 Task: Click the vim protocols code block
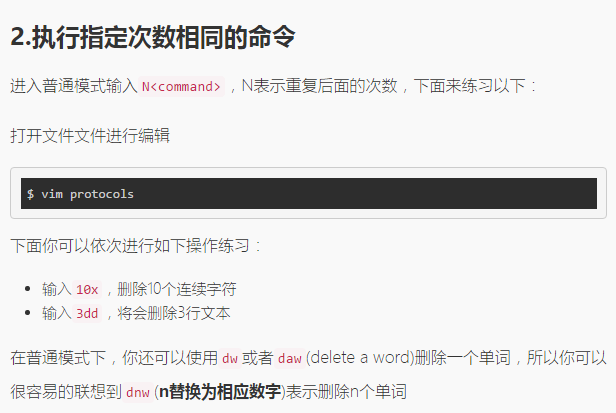[x=309, y=193]
